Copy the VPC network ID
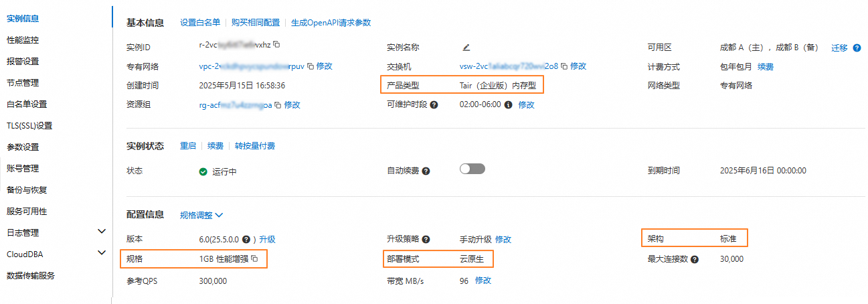 [310, 66]
